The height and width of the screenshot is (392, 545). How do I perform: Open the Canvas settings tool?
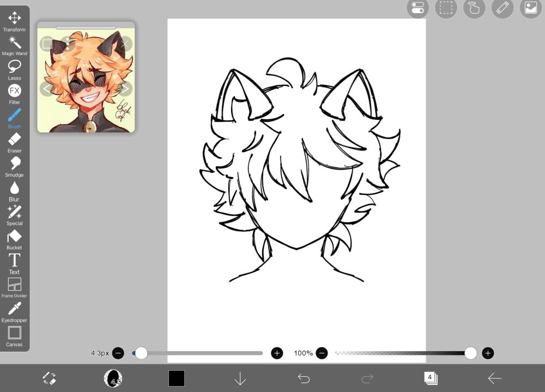pyautogui.click(x=14, y=336)
